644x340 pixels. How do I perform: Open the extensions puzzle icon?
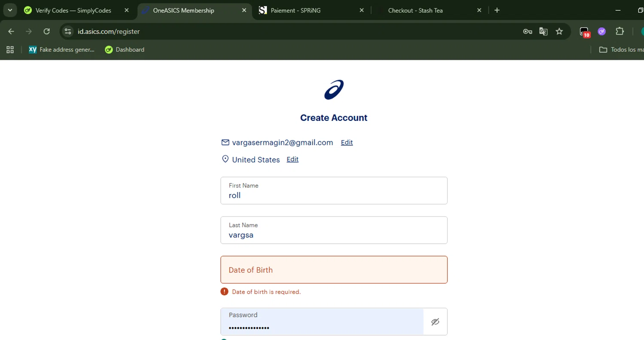pyautogui.click(x=620, y=31)
